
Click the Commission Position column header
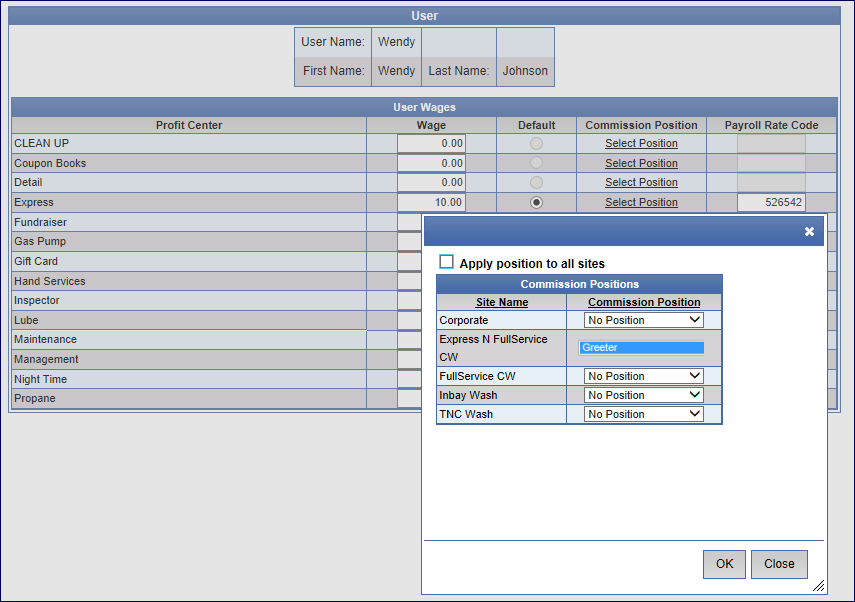tap(644, 302)
